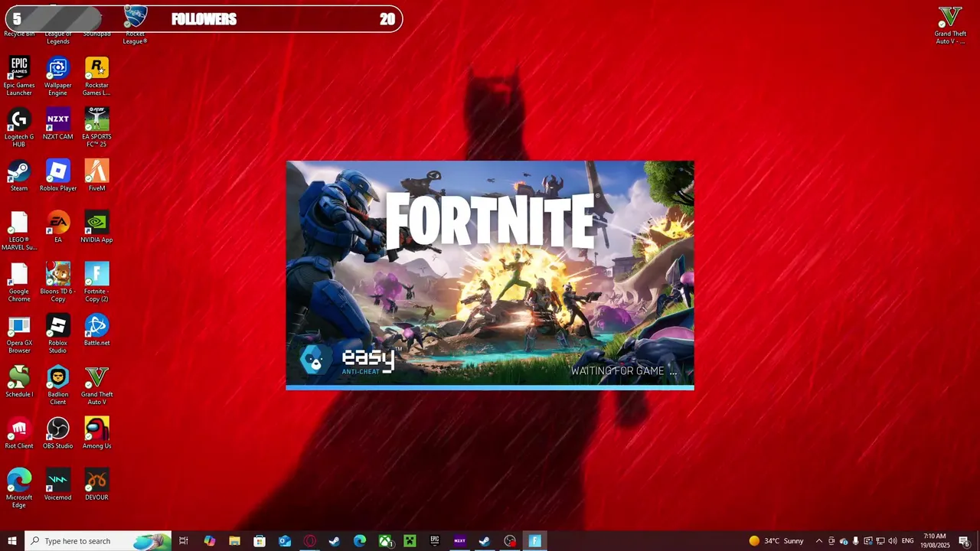
Task: Open the 34°C Sunny weather widget
Action: (x=776, y=541)
